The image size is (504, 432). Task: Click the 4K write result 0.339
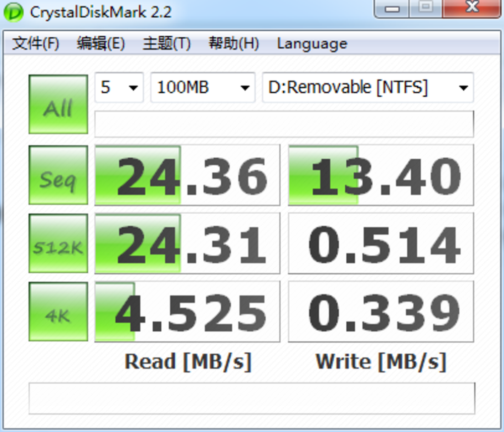tap(381, 312)
